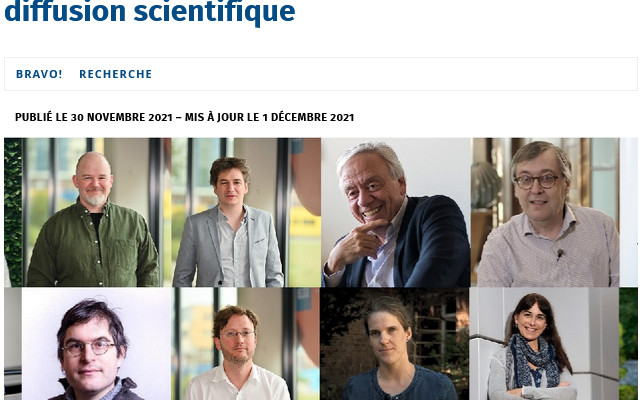Open photo of woman in dark teal sweater
Image resolution: width=643 pixels, height=400 pixels.
[392, 350]
